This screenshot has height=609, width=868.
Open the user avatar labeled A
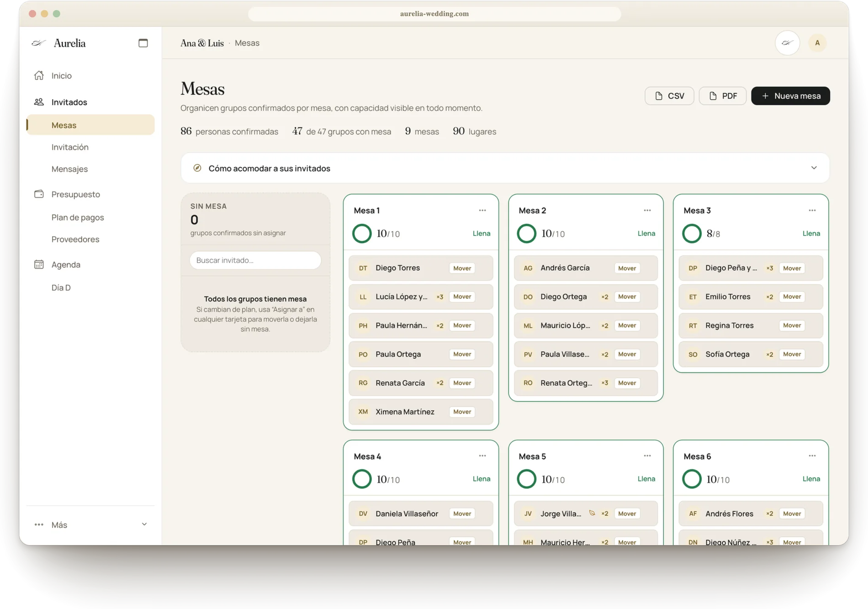pyautogui.click(x=817, y=43)
